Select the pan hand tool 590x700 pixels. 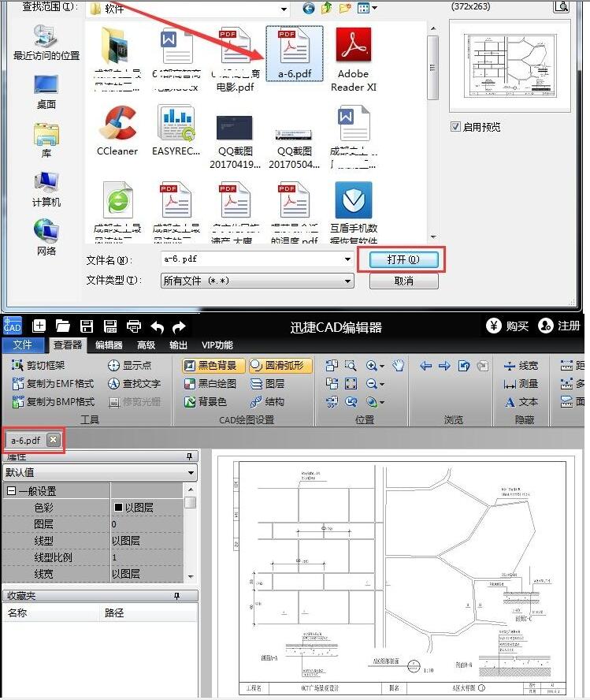click(399, 365)
